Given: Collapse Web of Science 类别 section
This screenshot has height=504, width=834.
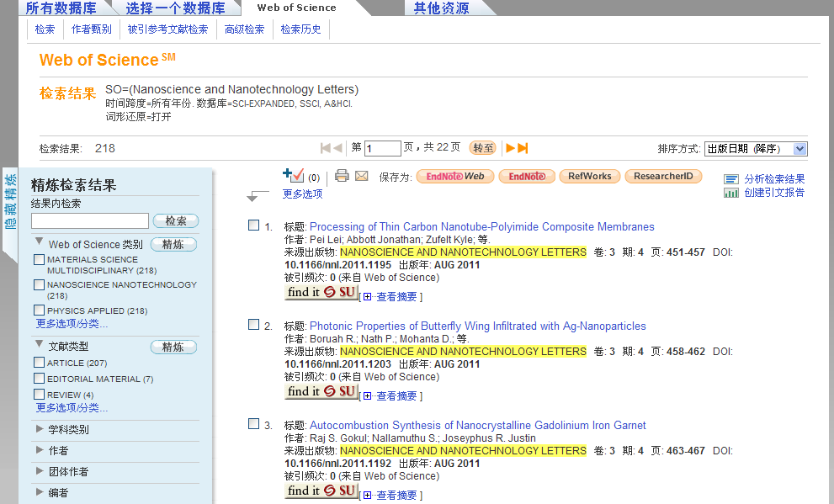Looking at the screenshot, I should [x=40, y=241].
